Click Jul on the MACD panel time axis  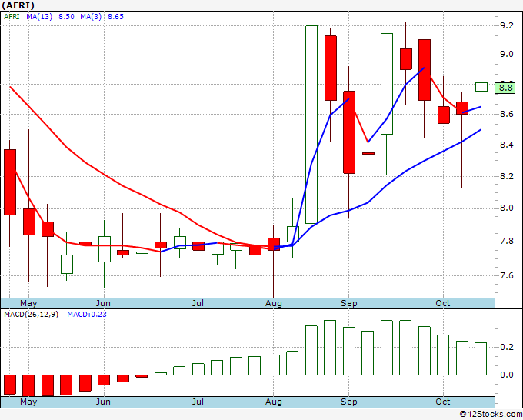click(x=198, y=402)
